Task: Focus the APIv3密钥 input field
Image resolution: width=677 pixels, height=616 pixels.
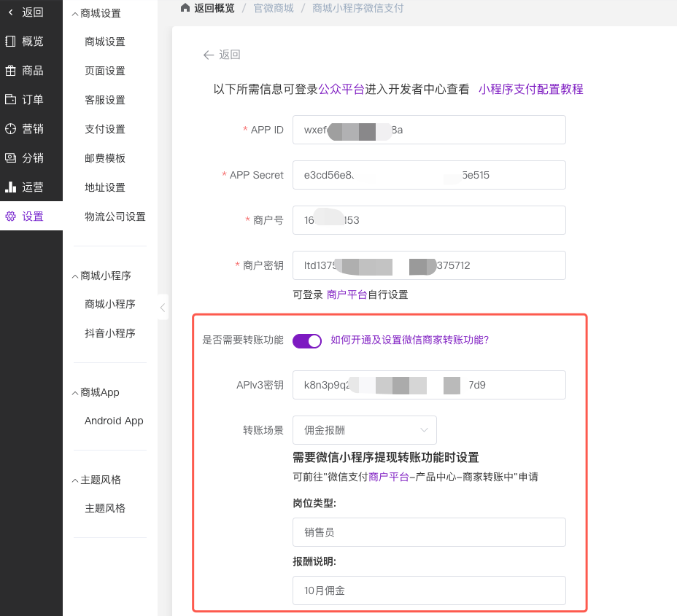Action: point(429,385)
